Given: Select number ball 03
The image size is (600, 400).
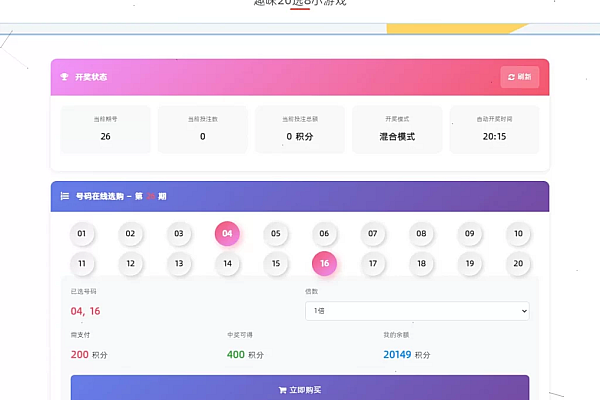Looking at the screenshot, I should (x=179, y=233).
